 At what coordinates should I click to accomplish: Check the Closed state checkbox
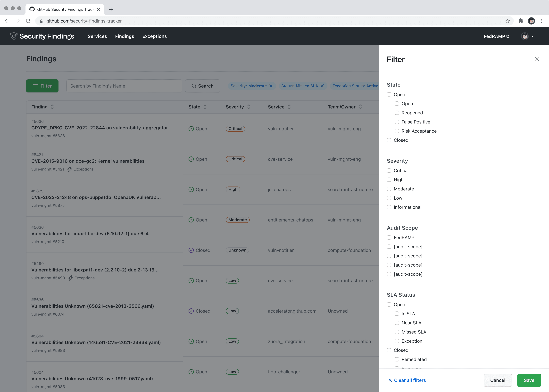pyautogui.click(x=389, y=140)
